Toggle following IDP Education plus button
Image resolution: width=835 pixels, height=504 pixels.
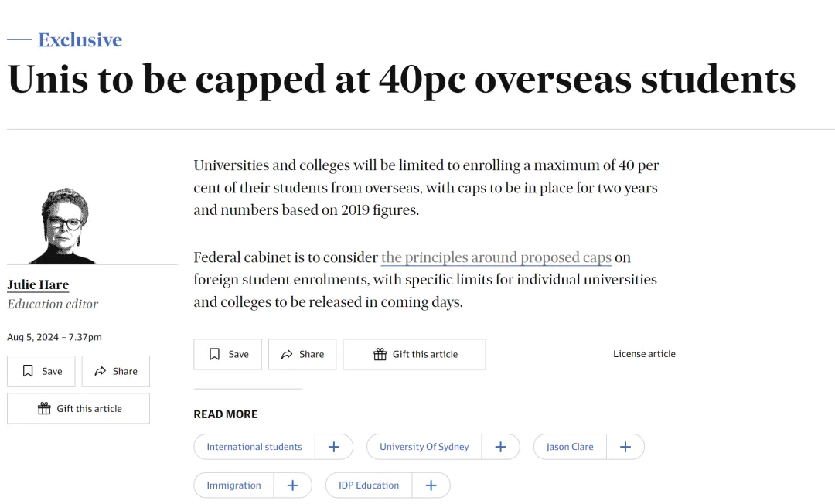(431, 485)
